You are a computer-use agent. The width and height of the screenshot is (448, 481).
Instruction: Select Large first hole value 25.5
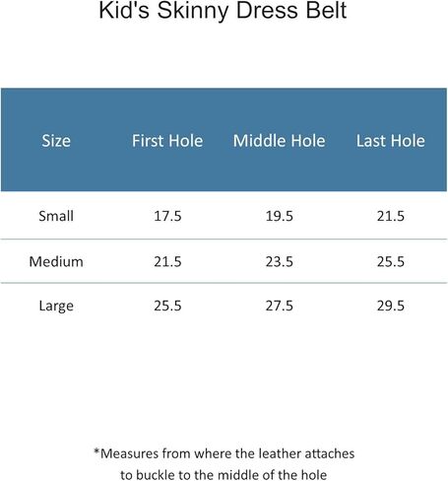coord(167,306)
